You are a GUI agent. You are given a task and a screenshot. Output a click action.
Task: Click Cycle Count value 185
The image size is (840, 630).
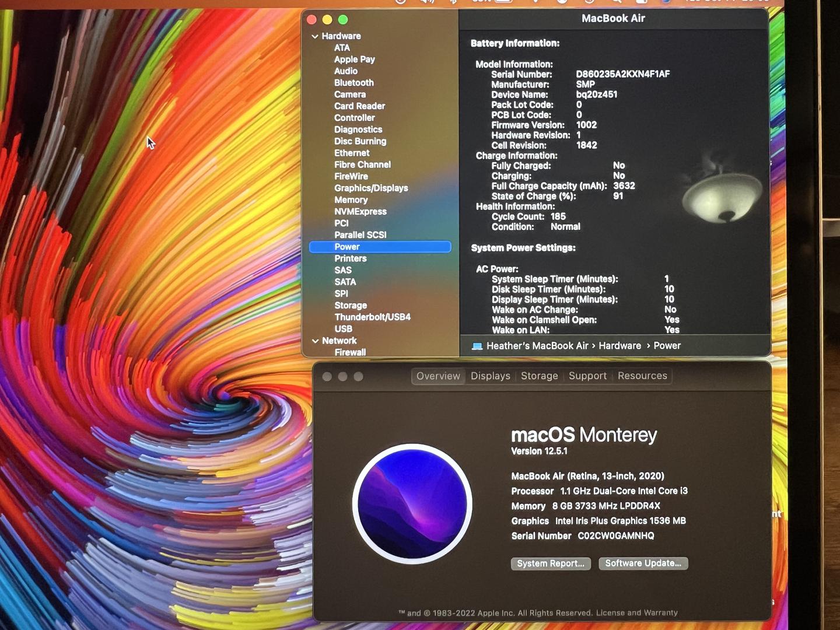point(558,217)
